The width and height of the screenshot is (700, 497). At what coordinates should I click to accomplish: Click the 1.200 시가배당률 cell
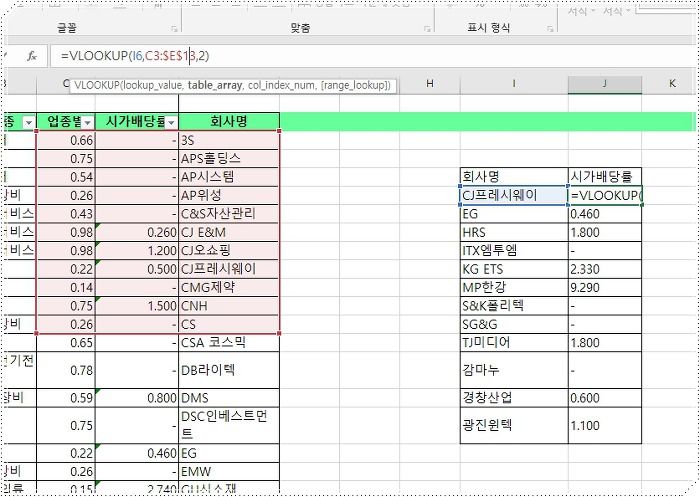pyautogui.click(x=137, y=251)
